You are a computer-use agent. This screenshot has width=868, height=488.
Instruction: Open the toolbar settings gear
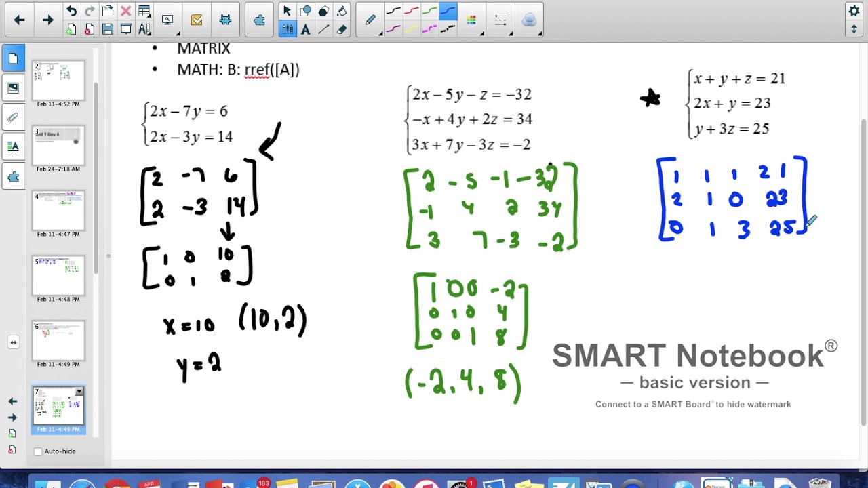pyautogui.click(x=854, y=12)
